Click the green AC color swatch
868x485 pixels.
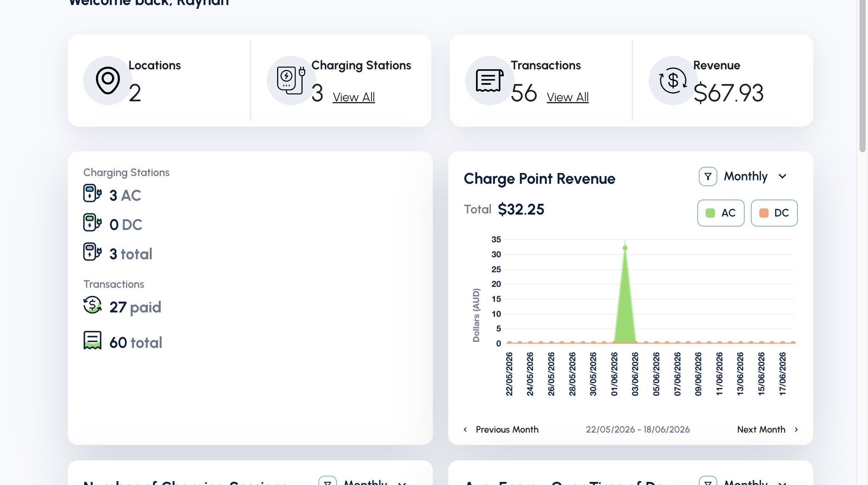[710, 213]
